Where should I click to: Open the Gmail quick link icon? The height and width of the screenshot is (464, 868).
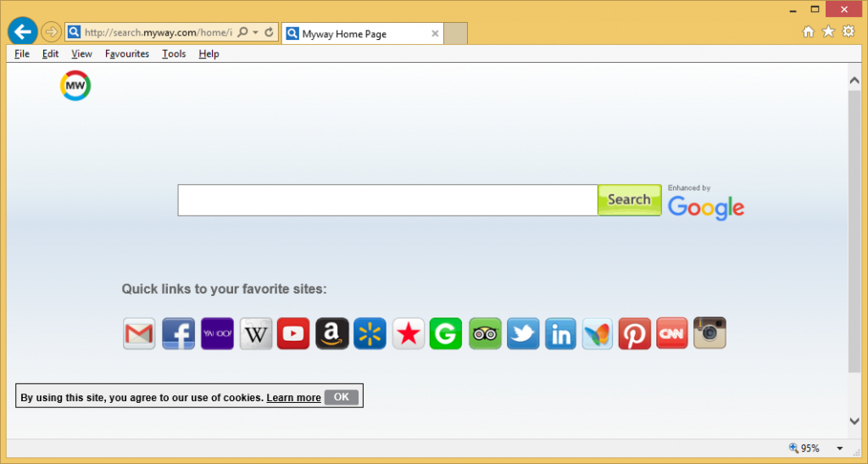[139, 333]
